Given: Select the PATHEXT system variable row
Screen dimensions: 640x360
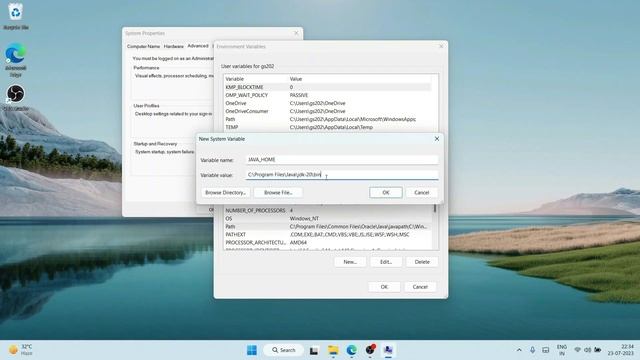Looking at the screenshot, I should [327, 235].
